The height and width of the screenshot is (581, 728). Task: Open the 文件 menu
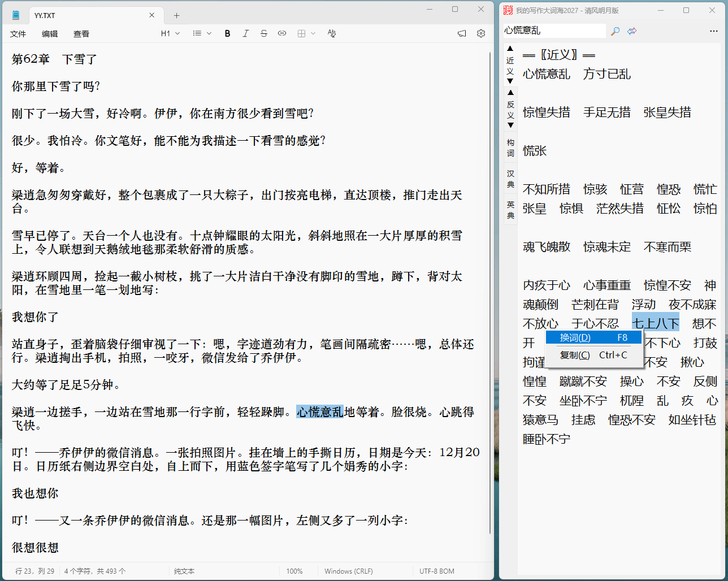(18, 34)
